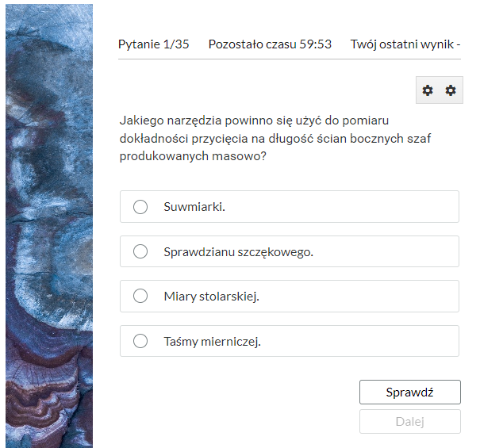Screen dimensions: 480x448
Task: Click the remaining time value 59:53
Action: tap(315, 44)
